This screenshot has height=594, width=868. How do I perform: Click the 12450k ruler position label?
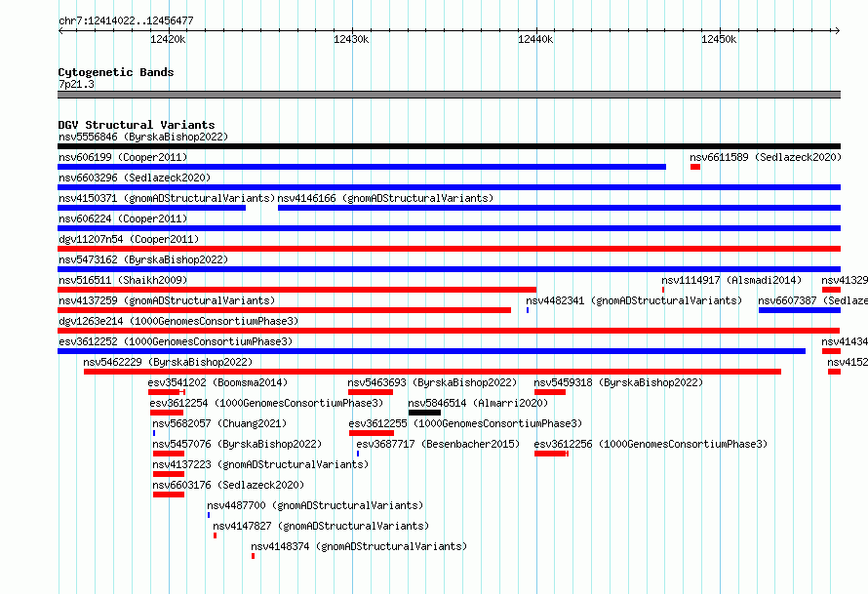pos(719,39)
